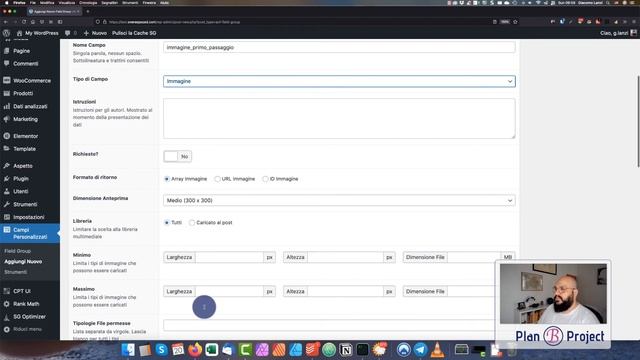
Task: Click the Template sidebar icon
Action: point(7,149)
